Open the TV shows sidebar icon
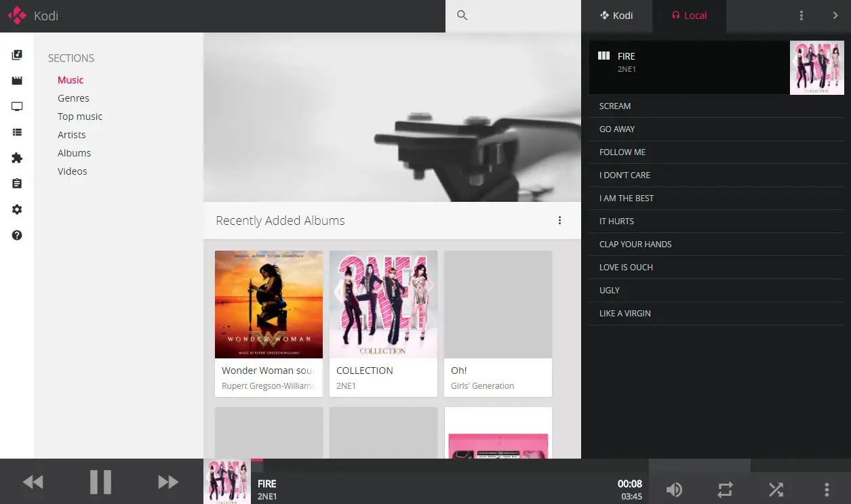Image resolution: width=851 pixels, height=504 pixels. [17, 106]
